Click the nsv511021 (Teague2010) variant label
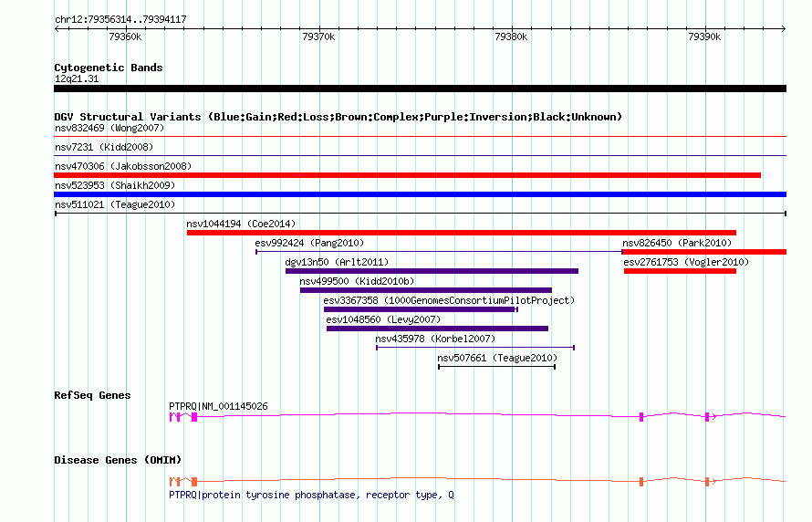812x522 pixels. (115, 204)
